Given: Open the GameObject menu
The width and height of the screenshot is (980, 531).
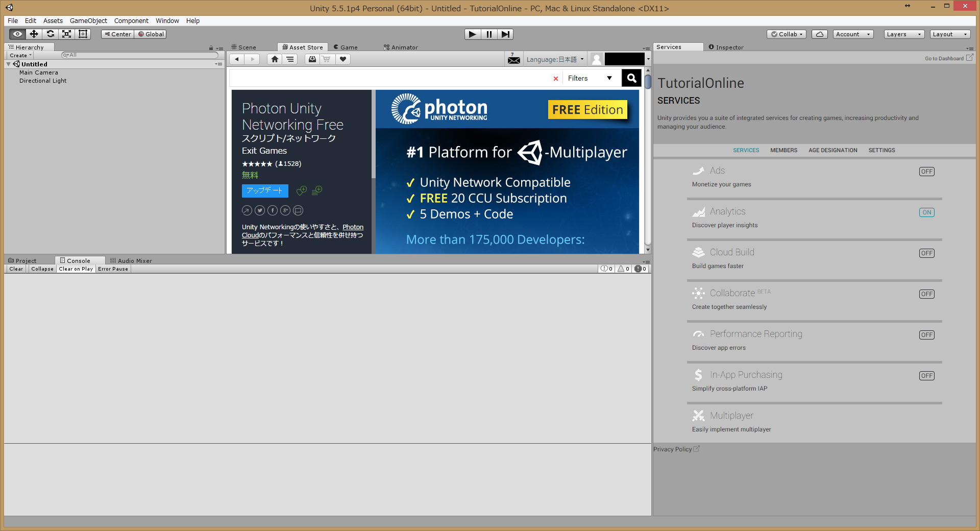Looking at the screenshot, I should coord(88,21).
